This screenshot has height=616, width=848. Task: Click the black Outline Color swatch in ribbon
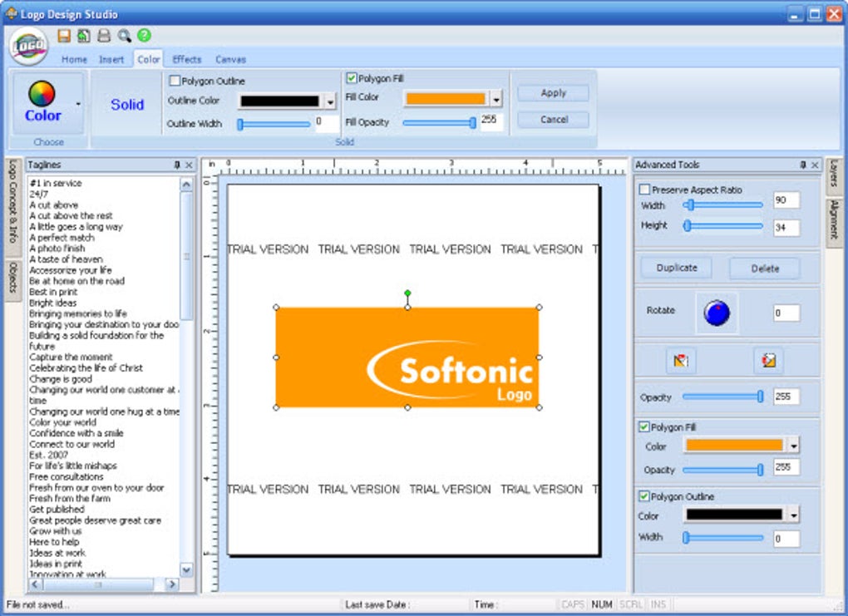(x=279, y=101)
